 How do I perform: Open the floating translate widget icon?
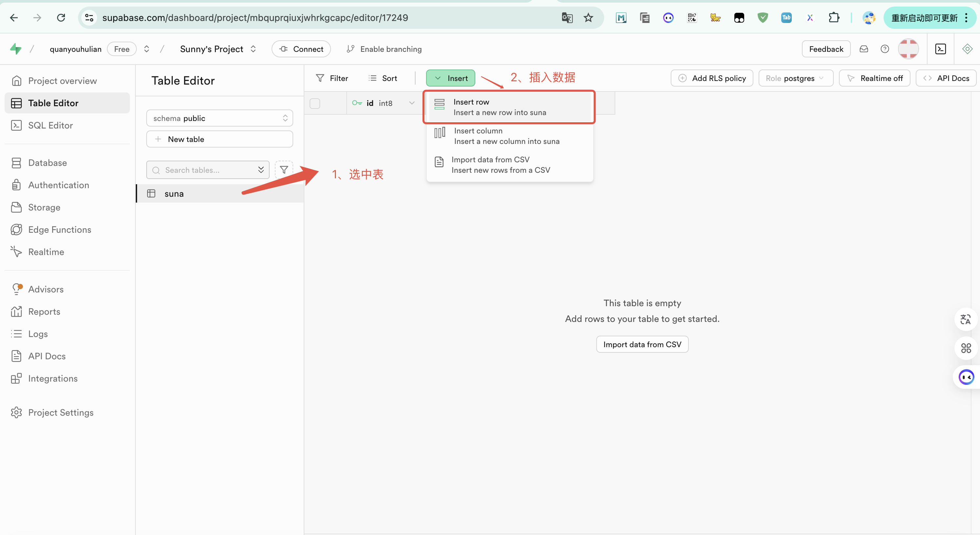tap(966, 319)
